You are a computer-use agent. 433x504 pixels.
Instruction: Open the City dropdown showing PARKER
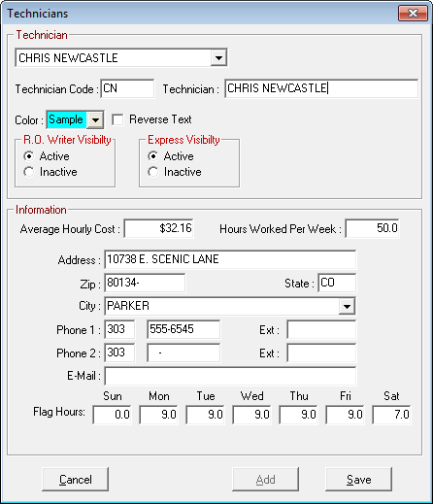click(347, 306)
